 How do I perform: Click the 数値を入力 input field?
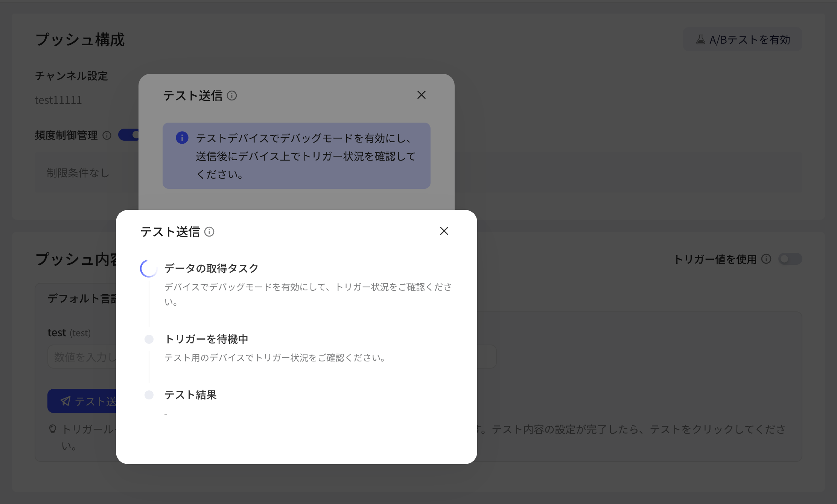[x=82, y=357]
